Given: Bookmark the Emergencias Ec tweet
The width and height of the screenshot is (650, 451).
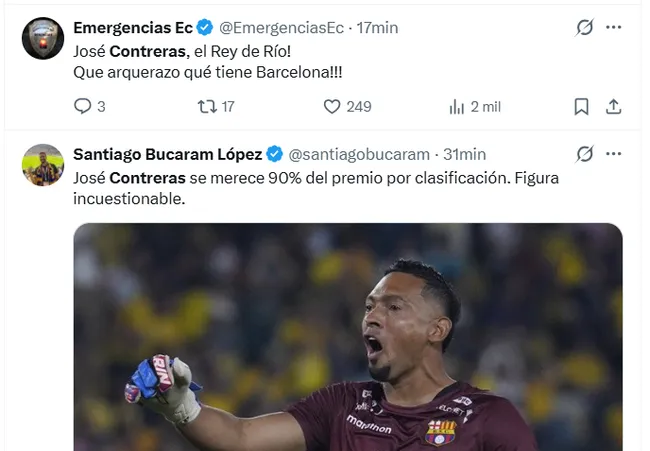Looking at the screenshot, I should (x=581, y=106).
